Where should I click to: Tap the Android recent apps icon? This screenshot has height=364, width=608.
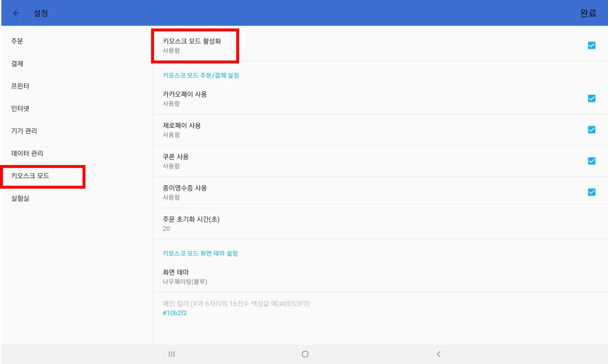pos(171,354)
